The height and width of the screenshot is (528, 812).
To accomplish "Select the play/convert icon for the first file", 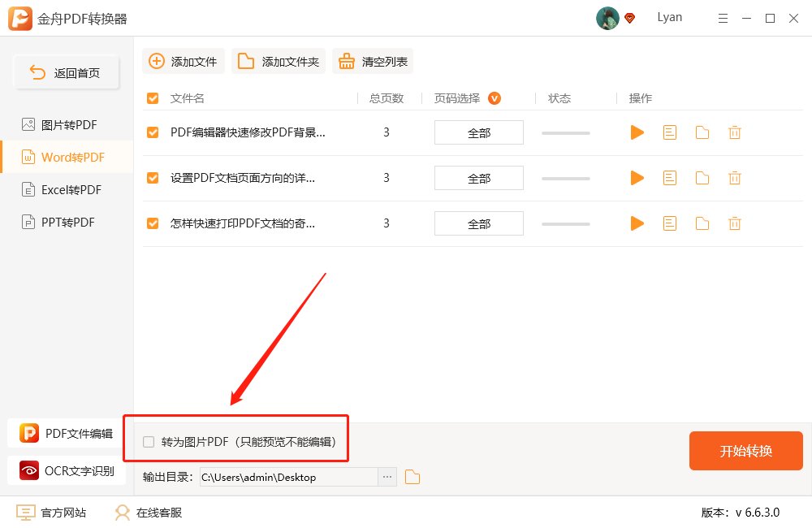I will click(637, 132).
